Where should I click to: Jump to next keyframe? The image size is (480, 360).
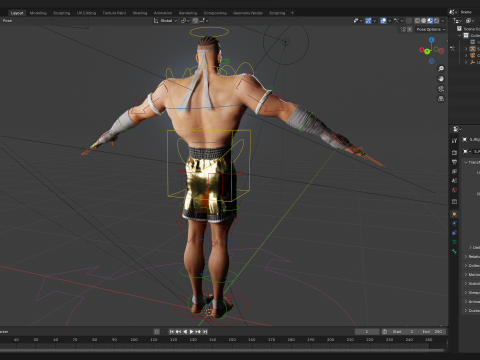tap(198, 332)
